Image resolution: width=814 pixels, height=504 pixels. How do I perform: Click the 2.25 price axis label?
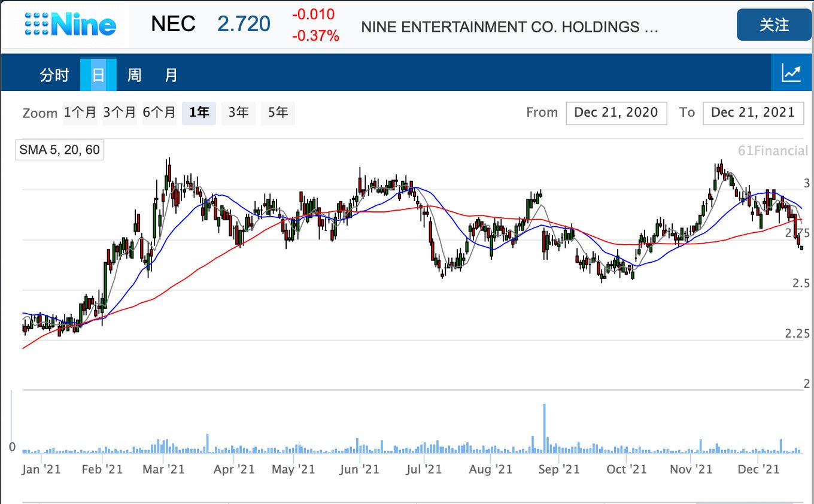(x=797, y=333)
